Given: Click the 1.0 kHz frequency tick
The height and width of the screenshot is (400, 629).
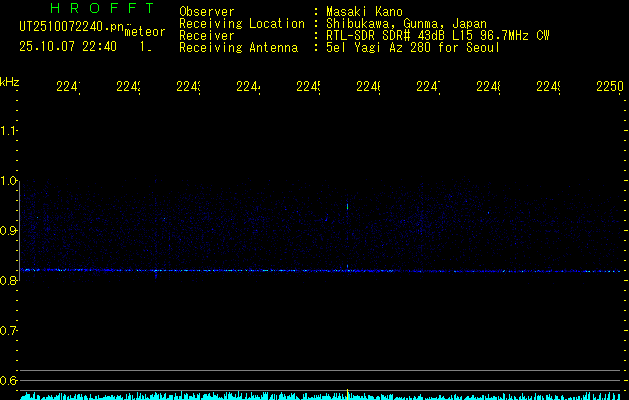Looking at the screenshot, I should coord(10,181).
